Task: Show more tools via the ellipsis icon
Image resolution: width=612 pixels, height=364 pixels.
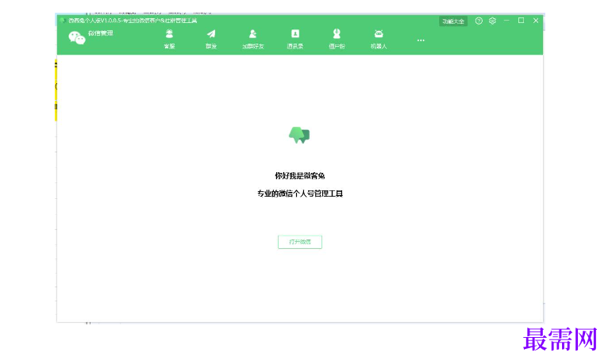Action: tap(421, 40)
